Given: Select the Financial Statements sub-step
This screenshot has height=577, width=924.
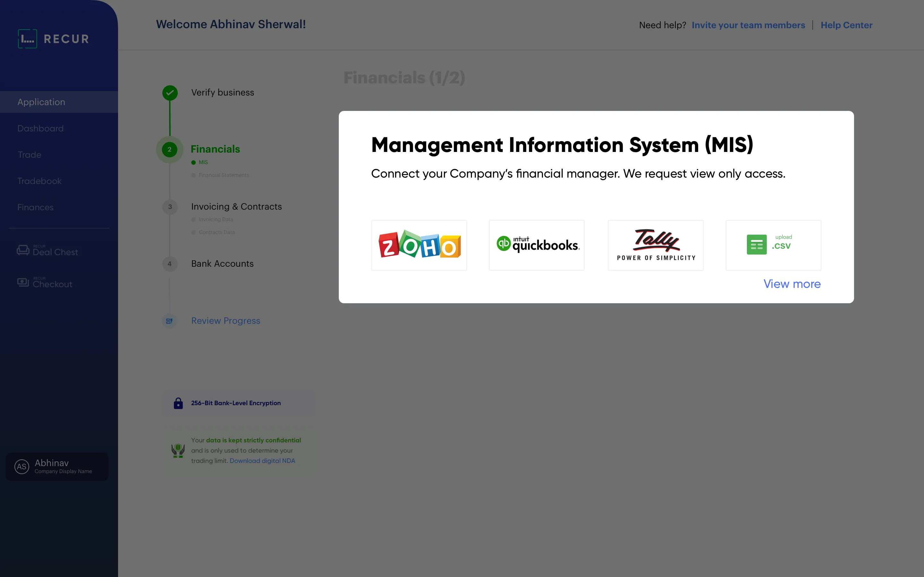Looking at the screenshot, I should click(223, 175).
